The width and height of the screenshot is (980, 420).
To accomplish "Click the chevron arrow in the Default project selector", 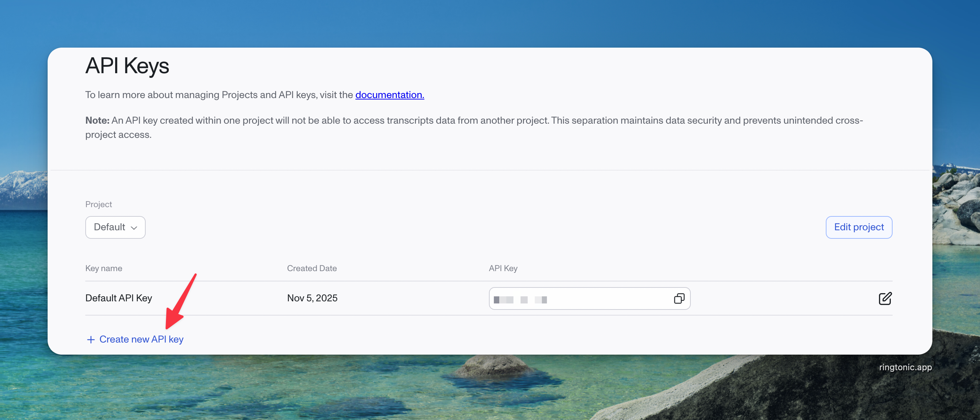I will tap(134, 228).
